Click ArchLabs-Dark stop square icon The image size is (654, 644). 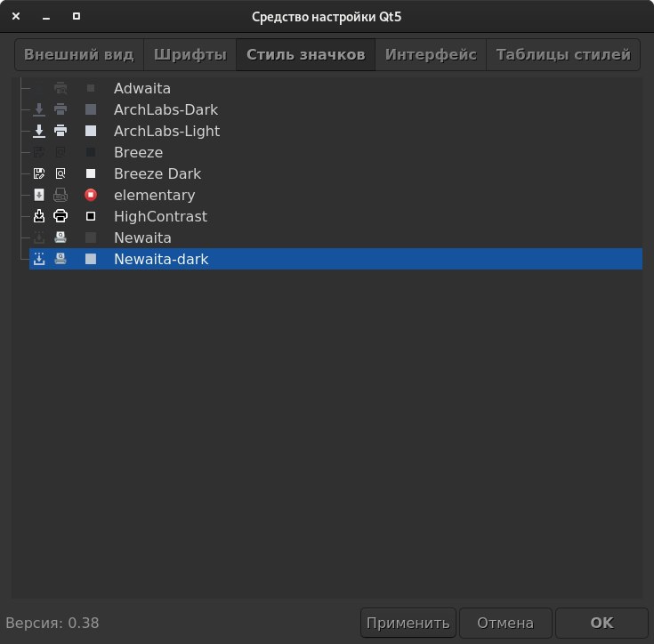[x=91, y=109]
